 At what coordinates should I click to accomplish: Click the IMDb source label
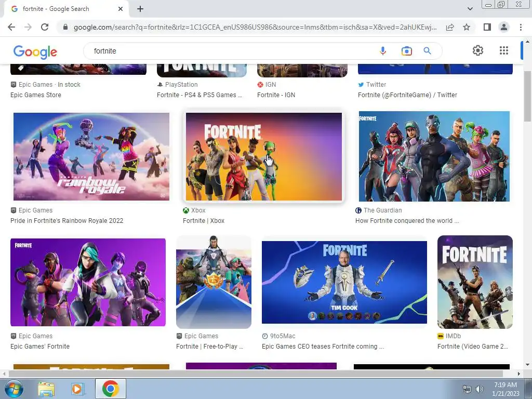453,336
